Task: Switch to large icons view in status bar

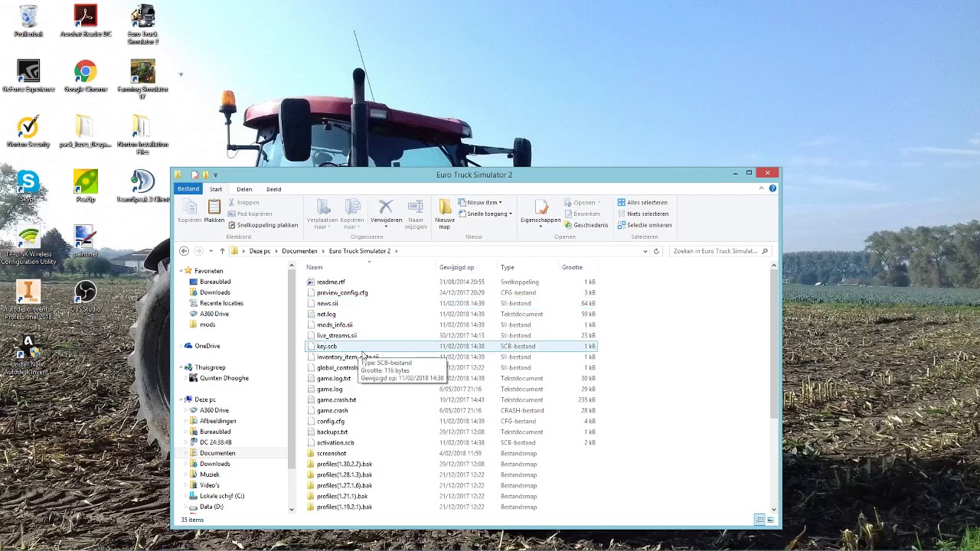Action: tap(770, 520)
